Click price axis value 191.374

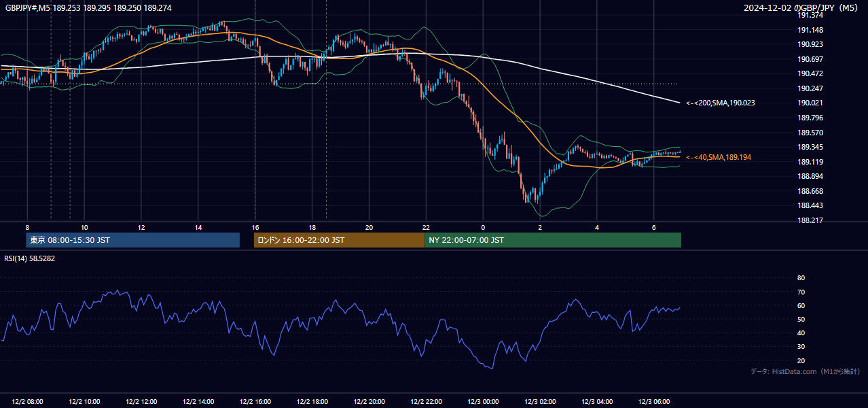(x=810, y=15)
